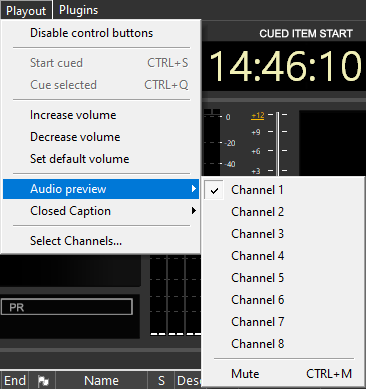The image size is (366, 389).
Task: Choose Increase volume
Action: [x=101, y=115]
